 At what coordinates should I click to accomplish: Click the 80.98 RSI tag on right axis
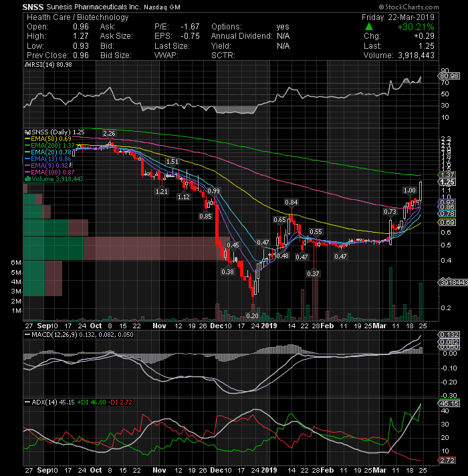[x=449, y=76]
